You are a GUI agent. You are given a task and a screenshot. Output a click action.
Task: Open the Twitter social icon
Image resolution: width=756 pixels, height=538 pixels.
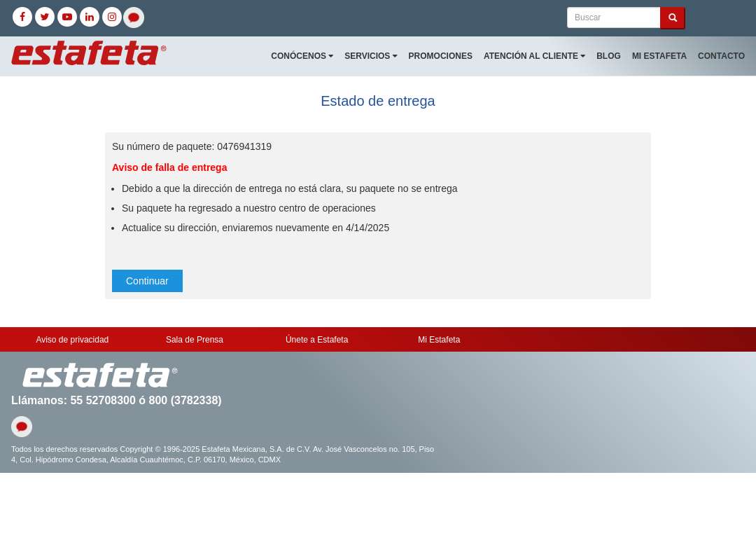point(45,17)
